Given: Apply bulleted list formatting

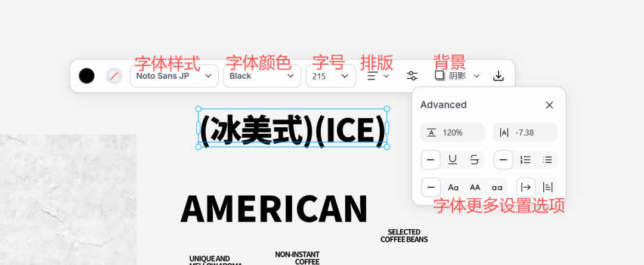Looking at the screenshot, I should (x=547, y=160).
